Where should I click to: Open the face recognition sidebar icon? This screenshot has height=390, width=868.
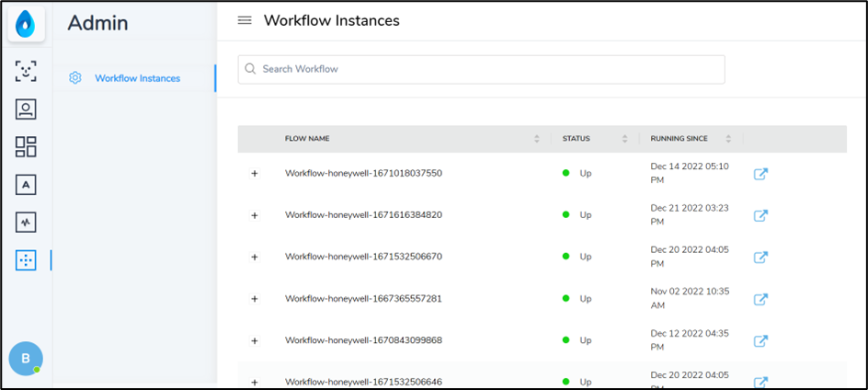pyautogui.click(x=26, y=72)
